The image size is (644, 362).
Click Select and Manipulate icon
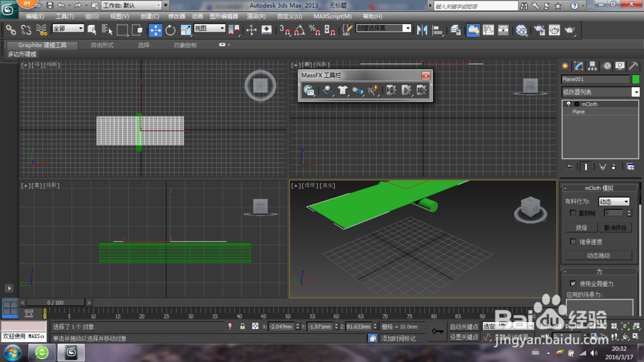[x=251, y=30]
